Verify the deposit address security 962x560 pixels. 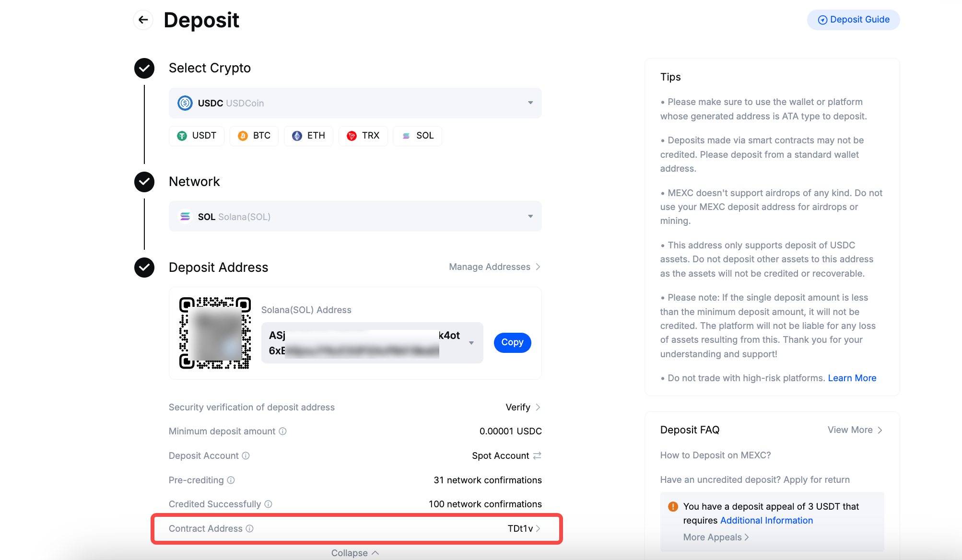pos(523,407)
